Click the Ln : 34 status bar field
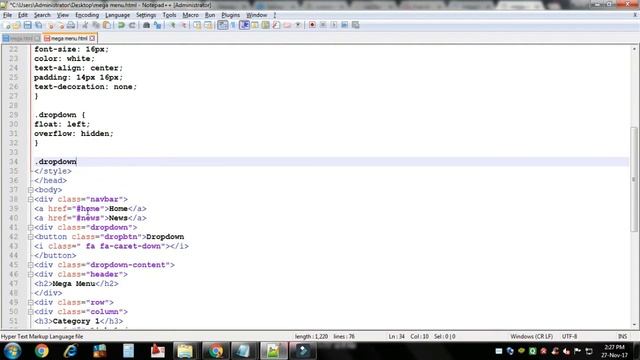This screenshot has width=640, height=360. (x=396, y=336)
